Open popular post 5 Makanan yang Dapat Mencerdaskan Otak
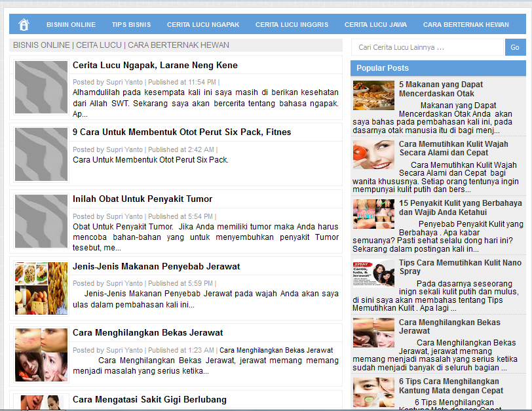The height and width of the screenshot is (411, 532). coord(441,89)
